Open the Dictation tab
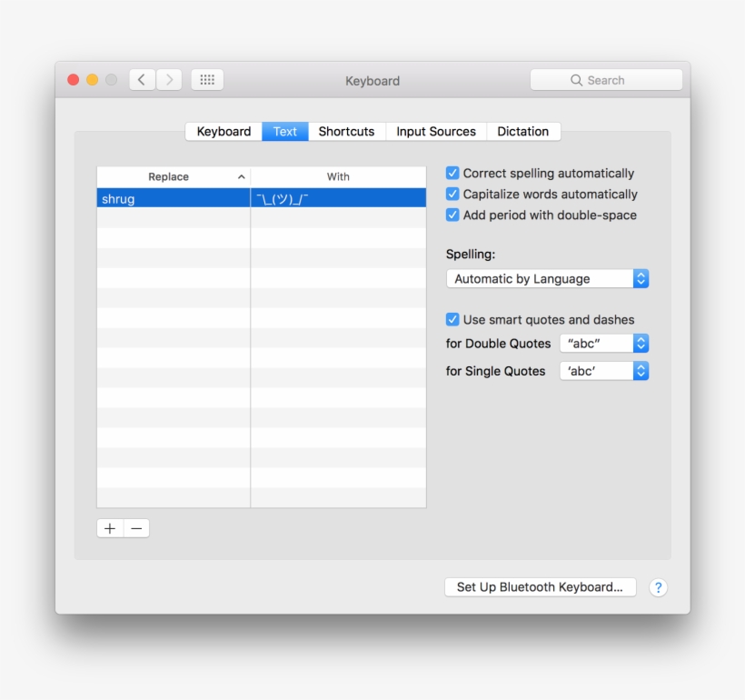The width and height of the screenshot is (745, 700). [x=523, y=131]
